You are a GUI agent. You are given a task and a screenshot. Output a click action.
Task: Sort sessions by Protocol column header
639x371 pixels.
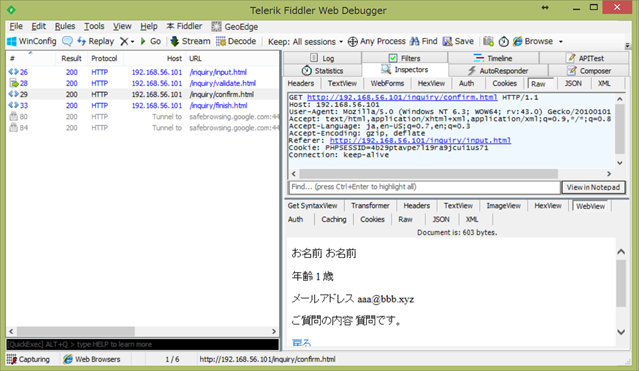click(104, 58)
